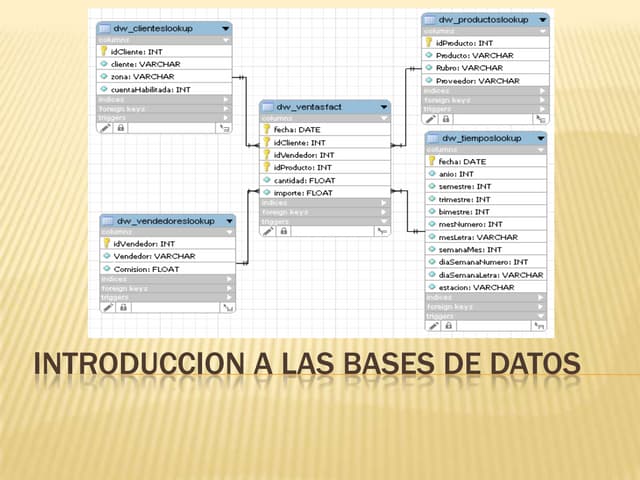Click the slide title Introduccion a las Bases de Datos
640x480 pixels.
(306, 366)
